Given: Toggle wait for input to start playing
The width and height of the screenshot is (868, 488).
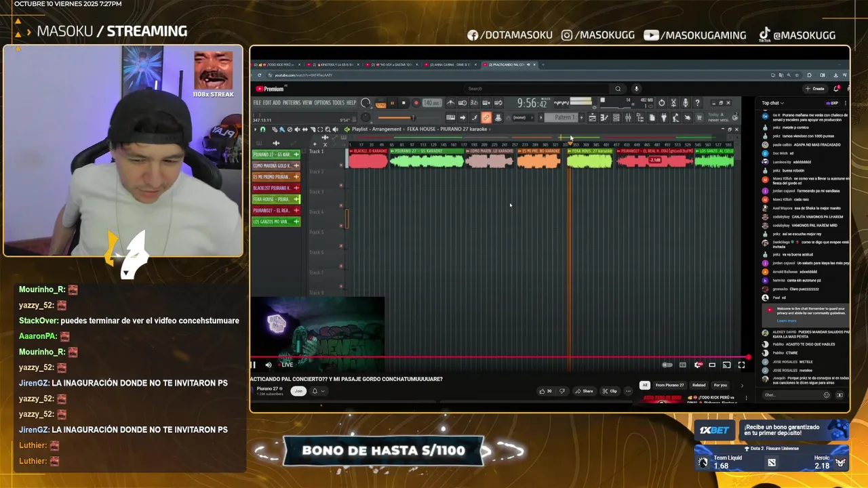Looking at the screenshot, I should tap(462, 103).
